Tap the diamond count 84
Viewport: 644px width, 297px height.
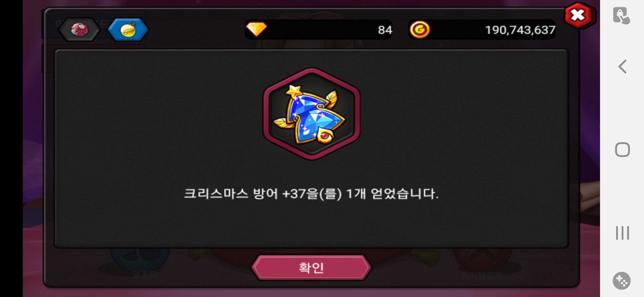385,30
